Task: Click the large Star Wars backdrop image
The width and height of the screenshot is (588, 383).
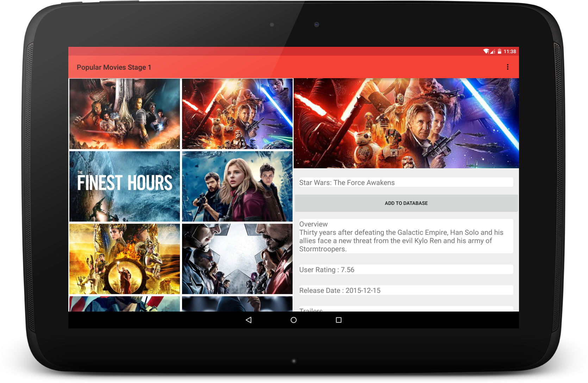Action: click(x=406, y=123)
